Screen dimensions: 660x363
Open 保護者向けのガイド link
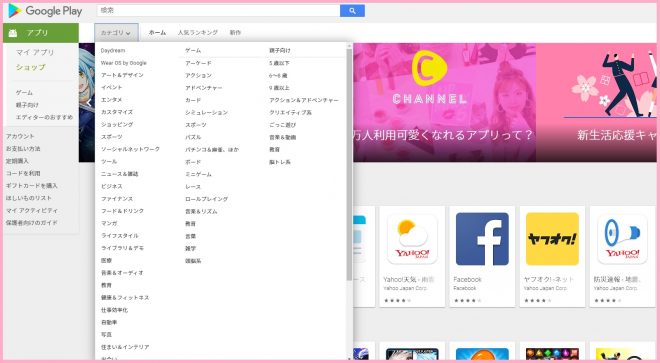pyautogui.click(x=31, y=222)
